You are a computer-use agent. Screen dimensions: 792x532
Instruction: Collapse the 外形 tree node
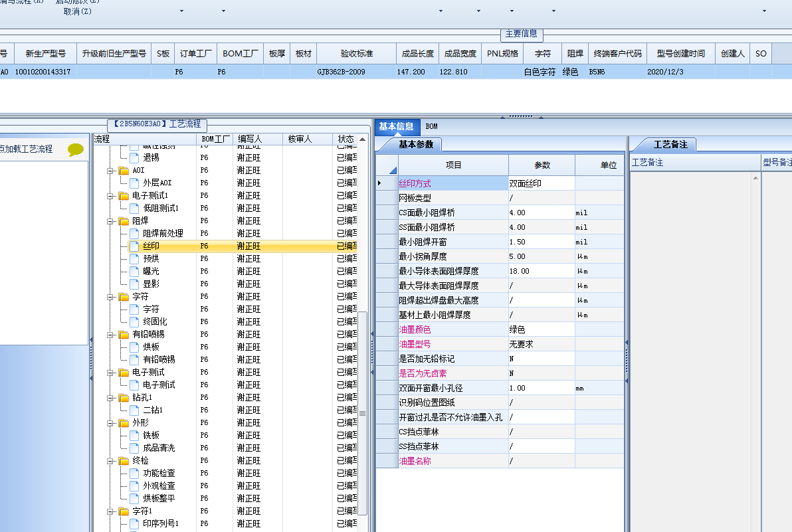click(x=110, y=423)
